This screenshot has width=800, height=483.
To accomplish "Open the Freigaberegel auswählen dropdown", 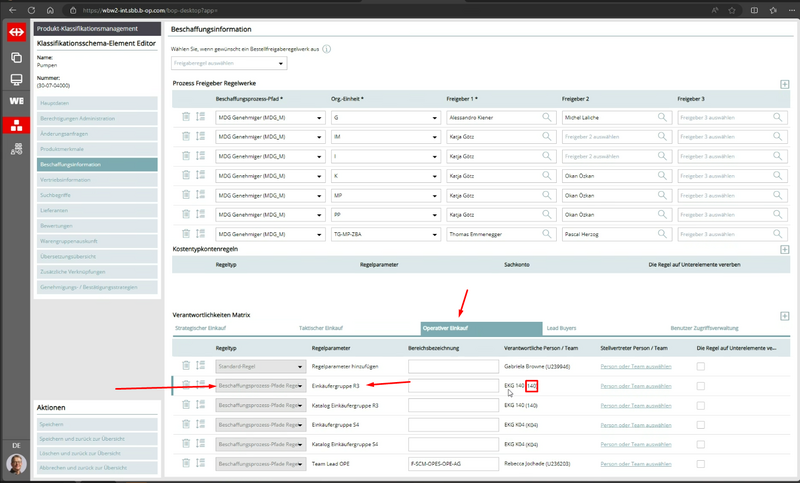I will pos(228,63).
